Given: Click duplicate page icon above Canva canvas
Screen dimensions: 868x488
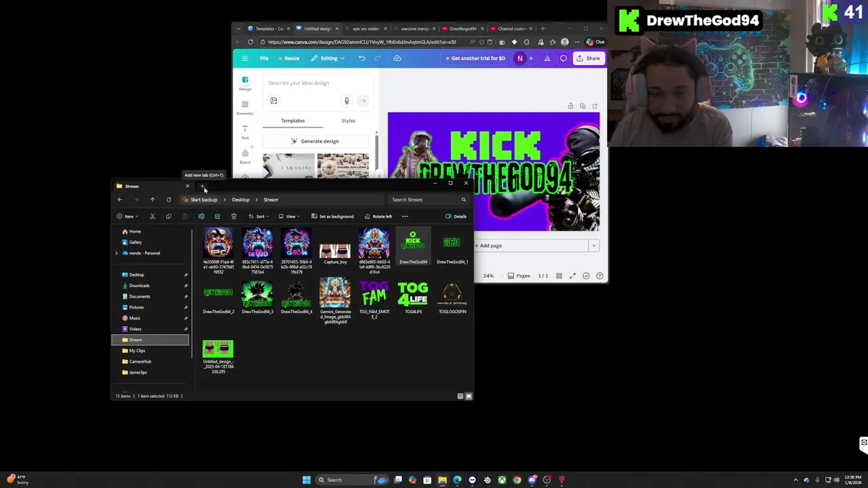Looking at the screenshot, I should point(583,106).
